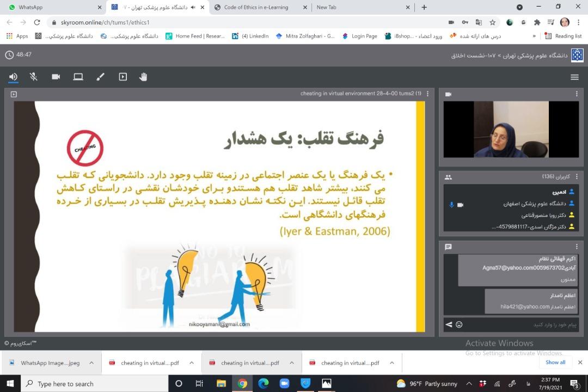Send chat message with the arrow icon
The height and width of the screenshot is (392, 588).
point(449,324)
